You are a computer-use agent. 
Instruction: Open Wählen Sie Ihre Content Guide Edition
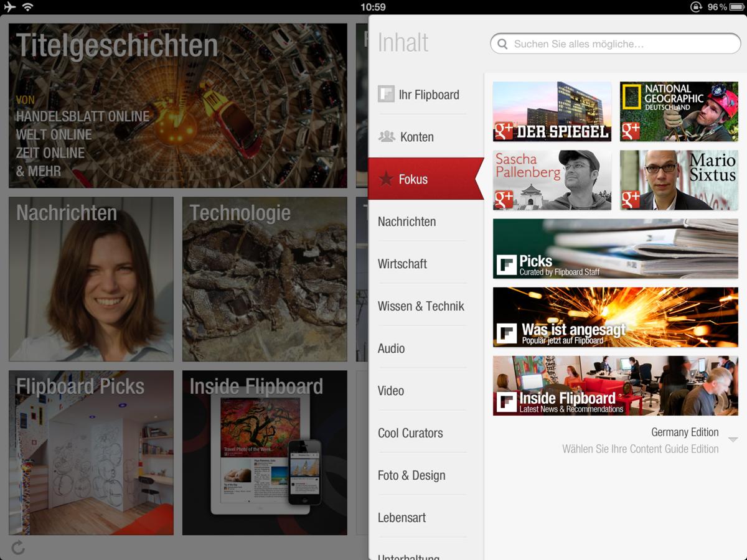point(640,449)
